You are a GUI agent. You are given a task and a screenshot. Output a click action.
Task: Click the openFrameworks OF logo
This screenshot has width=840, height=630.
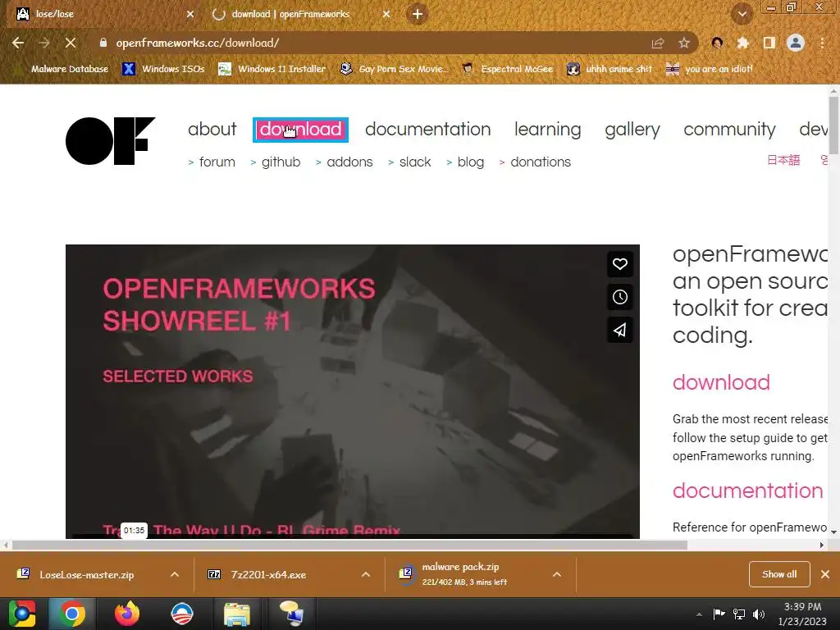coord(111,141)
